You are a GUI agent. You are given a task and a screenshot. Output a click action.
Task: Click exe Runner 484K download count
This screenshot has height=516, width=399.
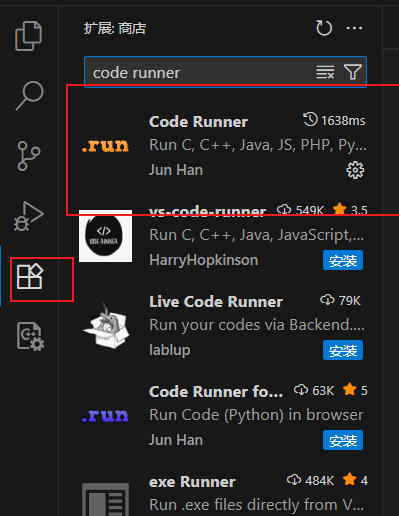tap(310, 480)
